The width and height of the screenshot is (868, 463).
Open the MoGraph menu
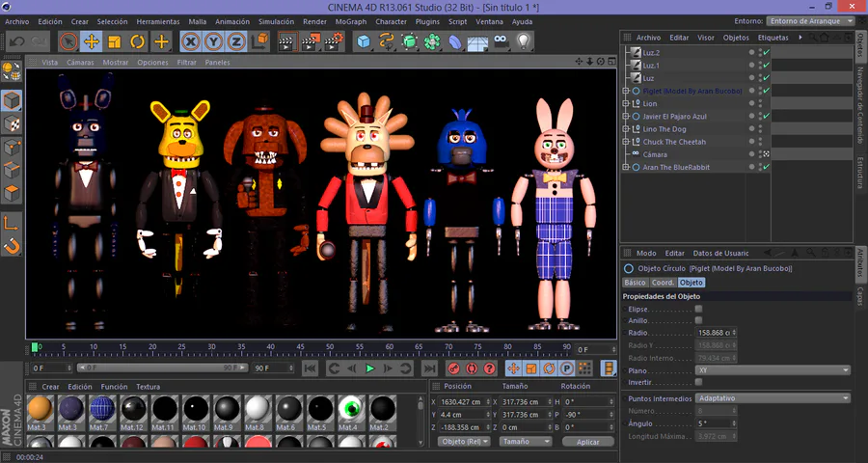[351, 21]
